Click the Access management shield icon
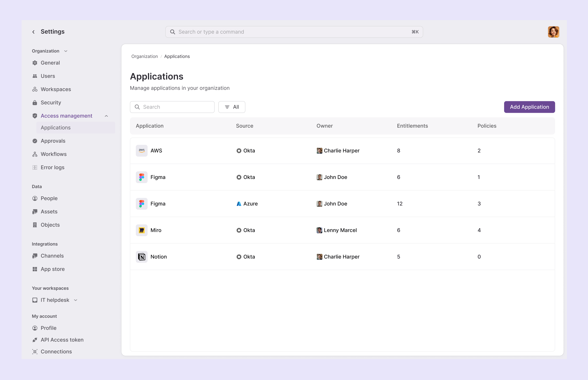The image size is (588, 380). click(35, 116)
